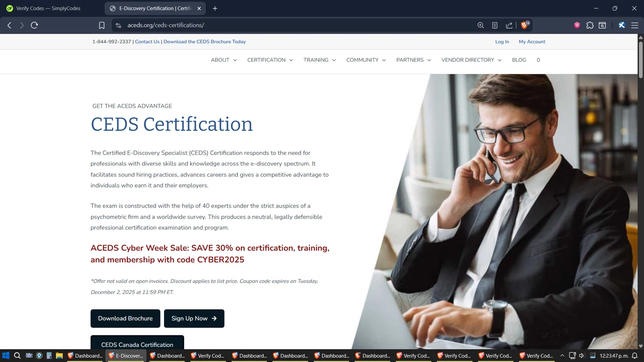The height and width of the screenshot is (362, 644).
Task: Open the Contact Us link
Action: tap(147, 42)
